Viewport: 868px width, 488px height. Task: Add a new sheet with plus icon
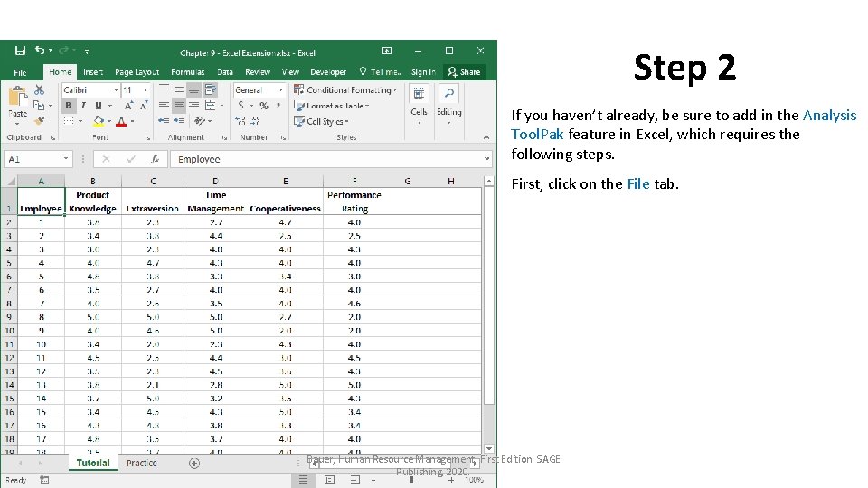click(x=194, y=464)
